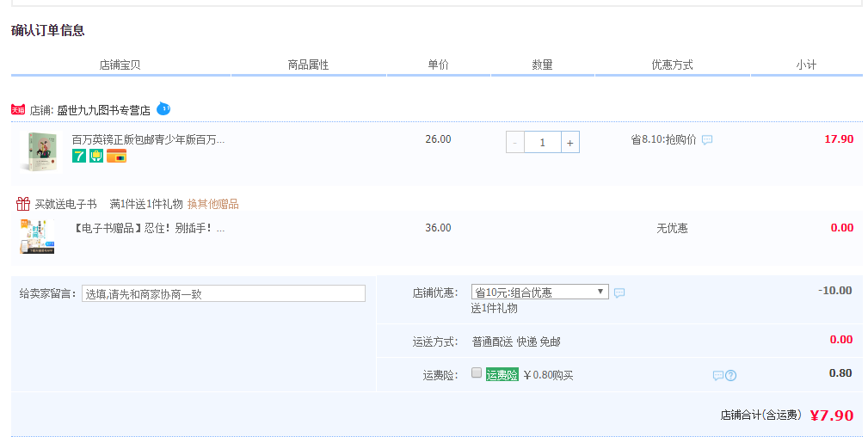Increase quantity with the plus button

coord(570,142)
